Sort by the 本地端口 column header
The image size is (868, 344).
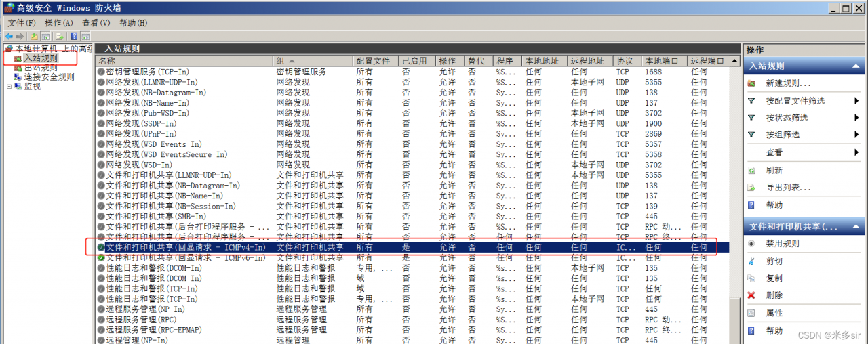(665, 61)
